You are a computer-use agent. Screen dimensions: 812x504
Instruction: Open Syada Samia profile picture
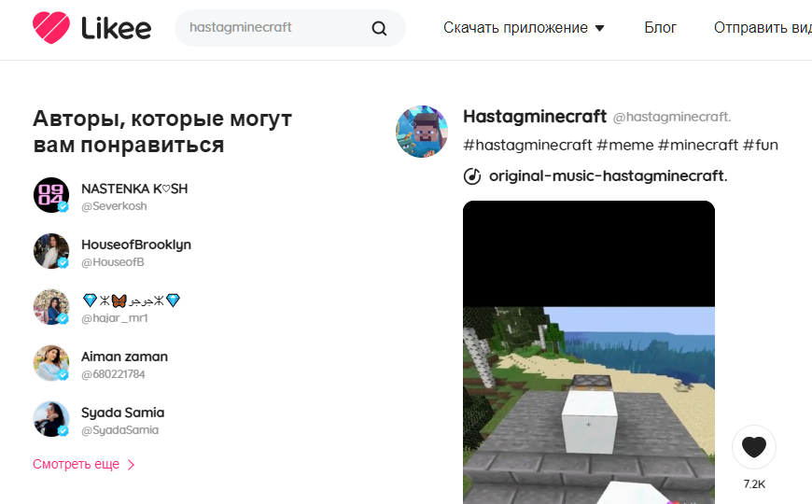click(x=51, y=419)
